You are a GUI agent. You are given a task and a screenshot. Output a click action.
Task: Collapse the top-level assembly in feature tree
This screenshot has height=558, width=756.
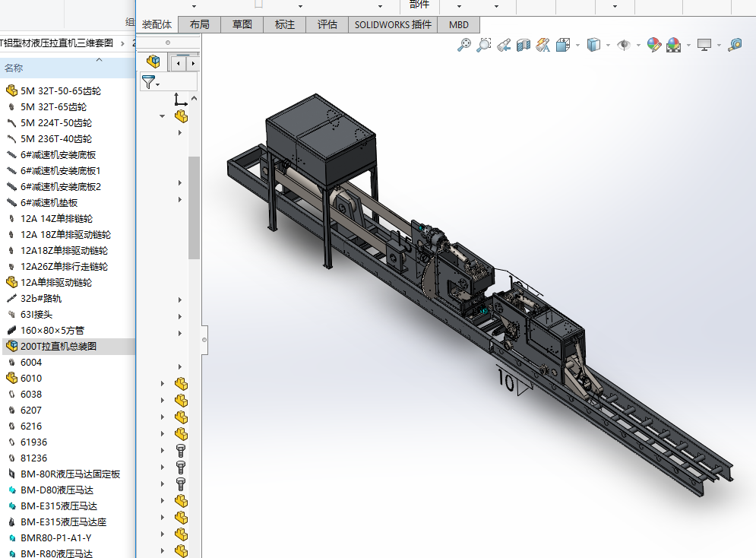click(162, 116)
